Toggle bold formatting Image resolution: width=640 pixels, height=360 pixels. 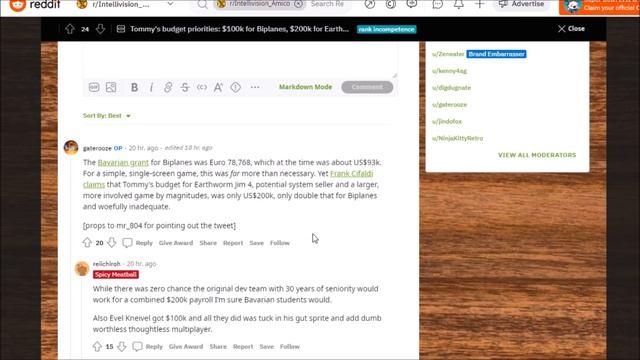point(134,87)
